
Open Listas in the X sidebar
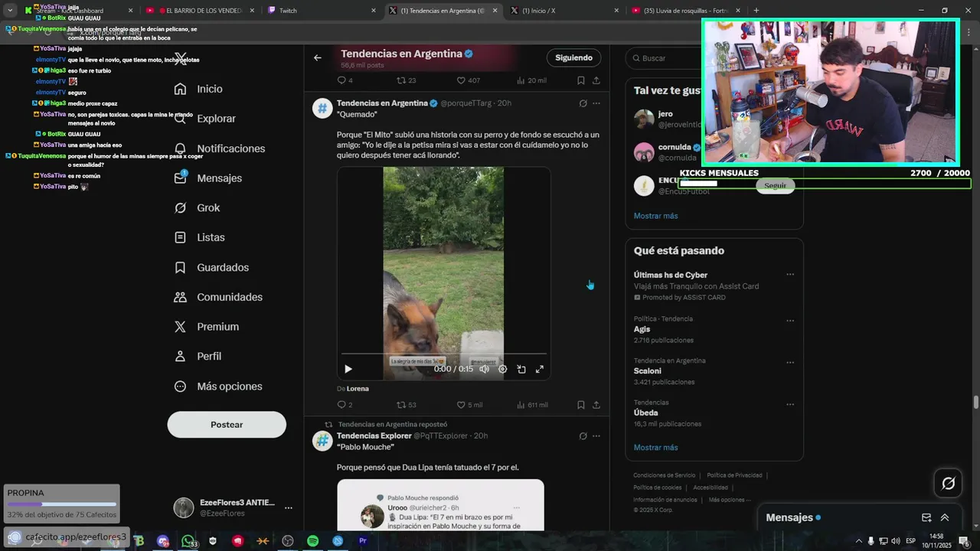200,238
